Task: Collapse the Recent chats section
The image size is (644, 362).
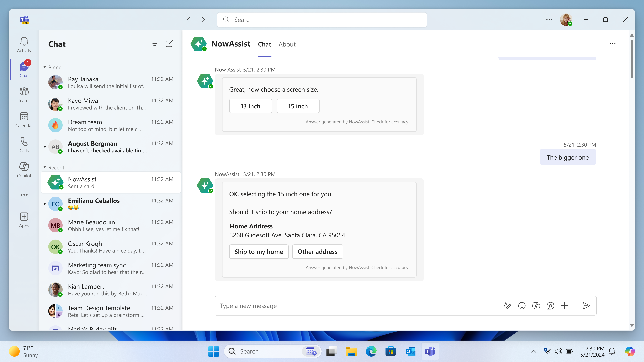Action: (45, 167)
